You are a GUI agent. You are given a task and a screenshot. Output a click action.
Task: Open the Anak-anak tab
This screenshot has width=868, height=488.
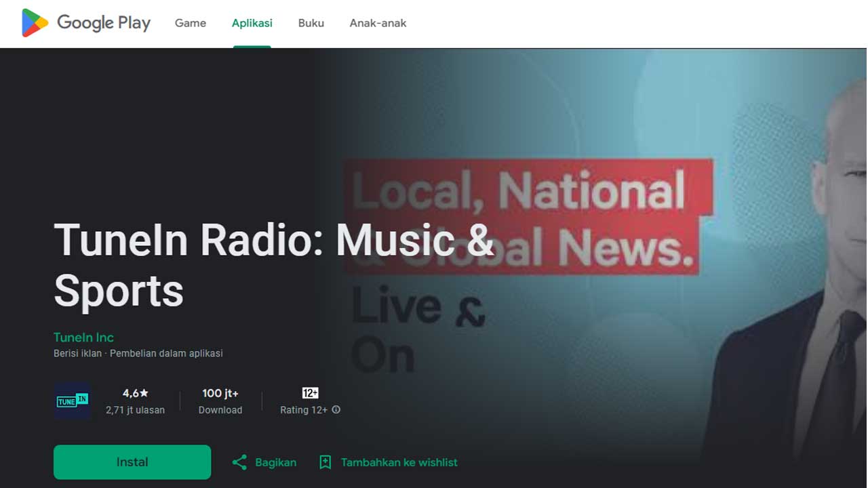click(378, 23)
